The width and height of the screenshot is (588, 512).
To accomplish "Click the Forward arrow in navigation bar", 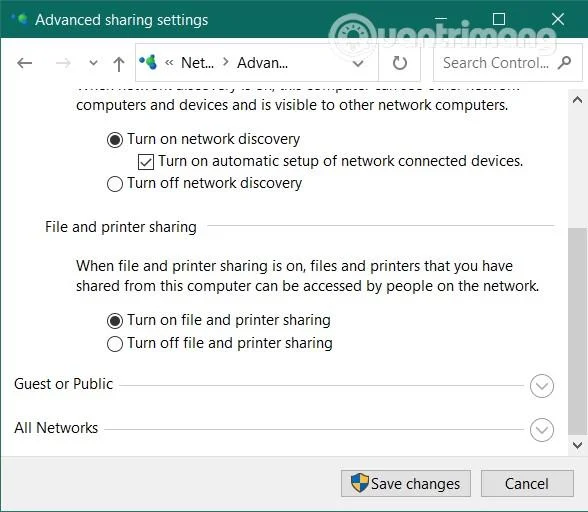I will click(x=63, y=63).
